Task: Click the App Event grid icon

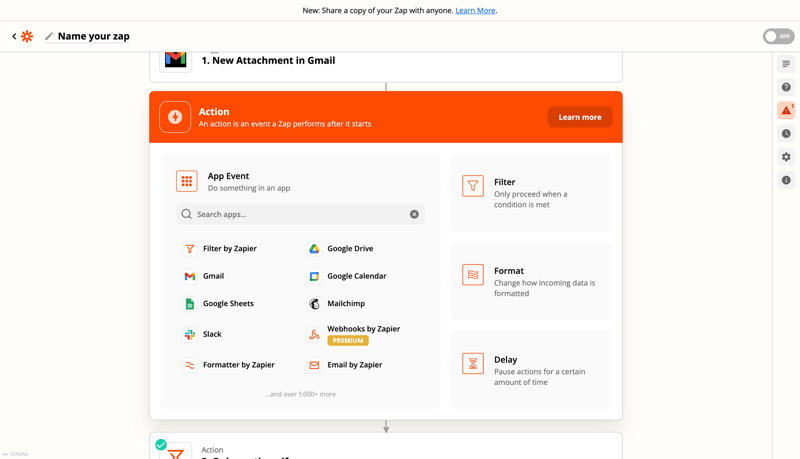Action: (x=187, y=181)
